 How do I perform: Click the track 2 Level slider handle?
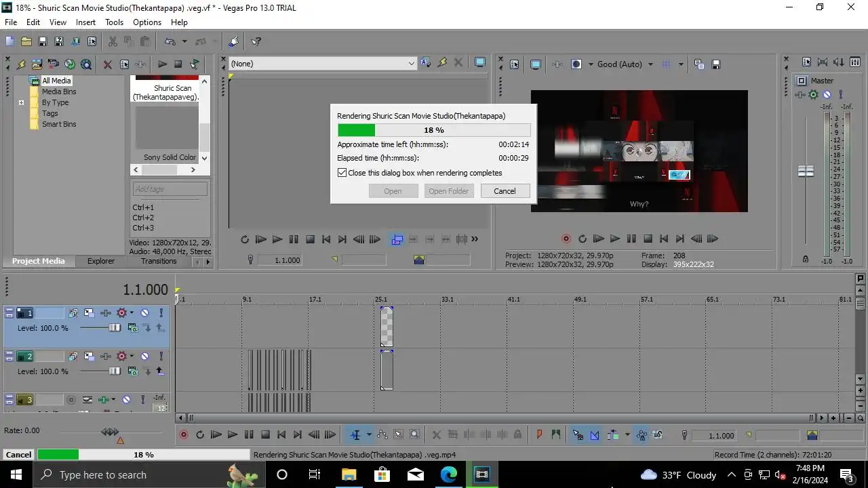(x=115, y=371)
